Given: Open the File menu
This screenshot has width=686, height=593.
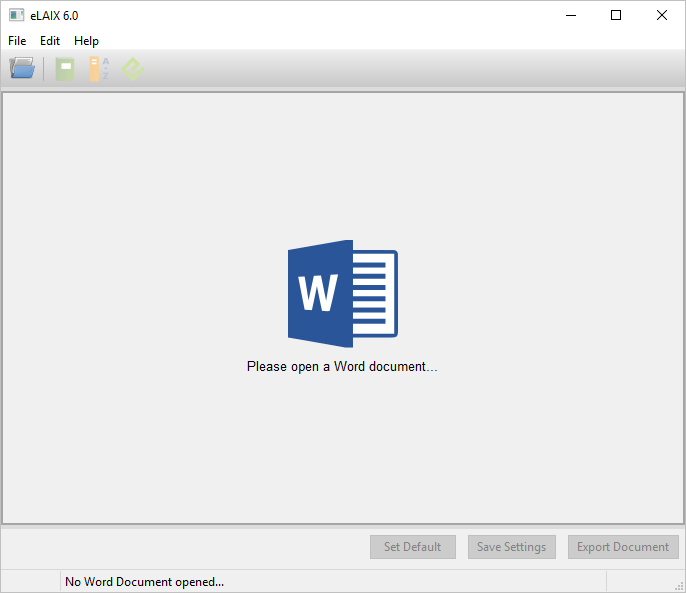Looking at the screenshot, I should [x=17, y=41].
